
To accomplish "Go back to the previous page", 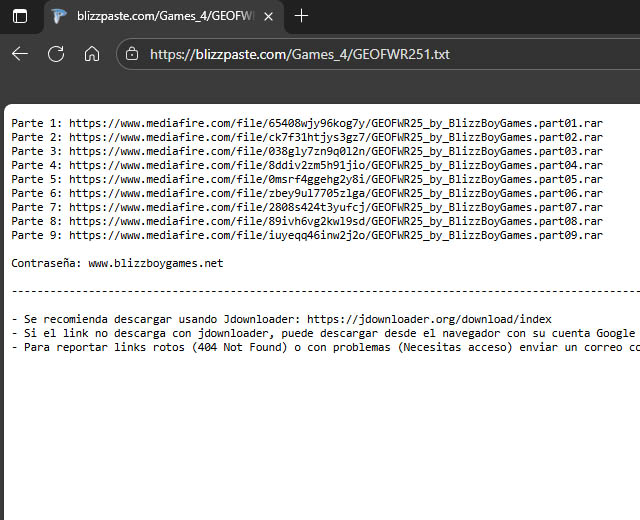I will [20, 54].
